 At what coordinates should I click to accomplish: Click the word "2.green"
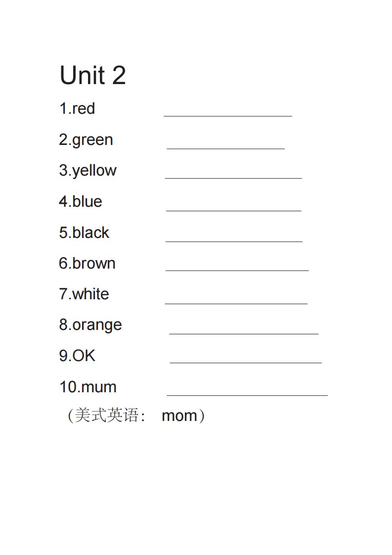point(86,139)
